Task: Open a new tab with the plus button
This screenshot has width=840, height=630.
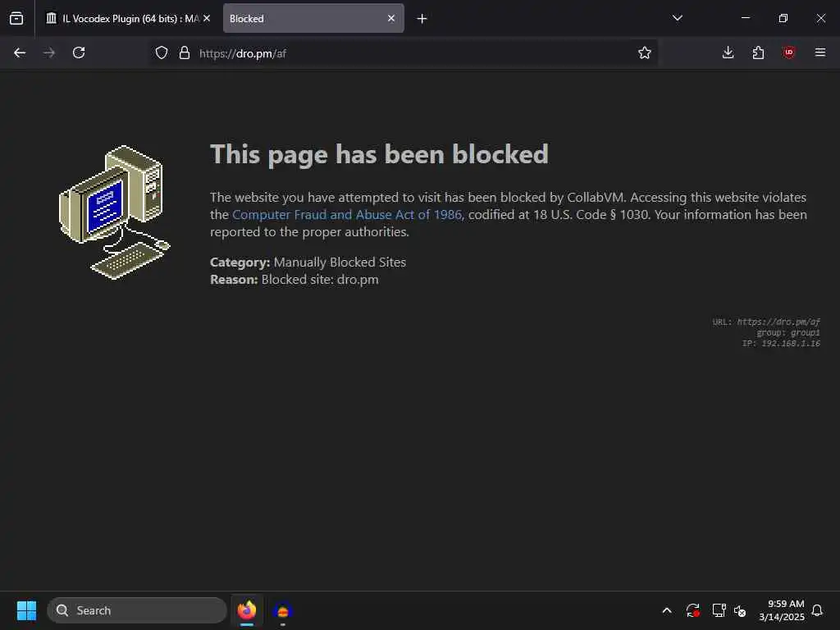Action: click(x=422, y=19)
